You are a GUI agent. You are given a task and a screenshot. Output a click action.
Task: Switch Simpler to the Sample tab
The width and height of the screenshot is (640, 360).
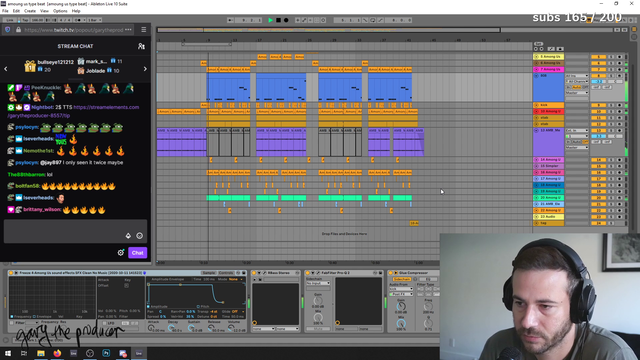point(209,273)
